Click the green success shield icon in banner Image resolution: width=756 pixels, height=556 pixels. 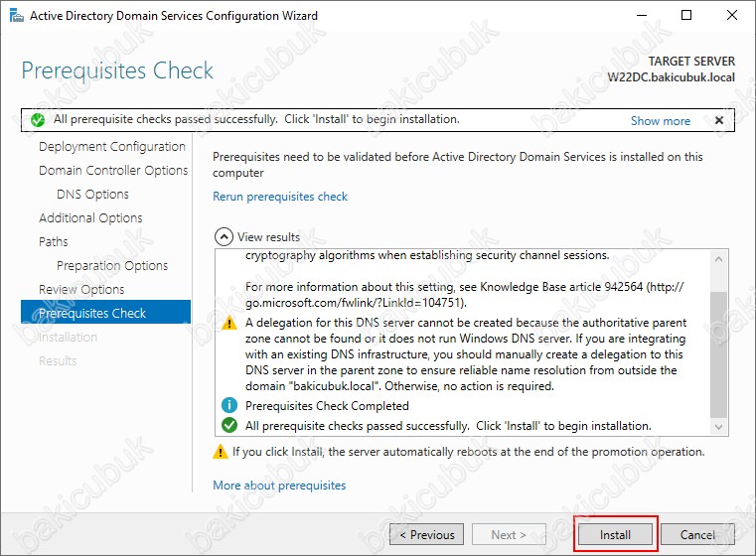pos(38,120)
